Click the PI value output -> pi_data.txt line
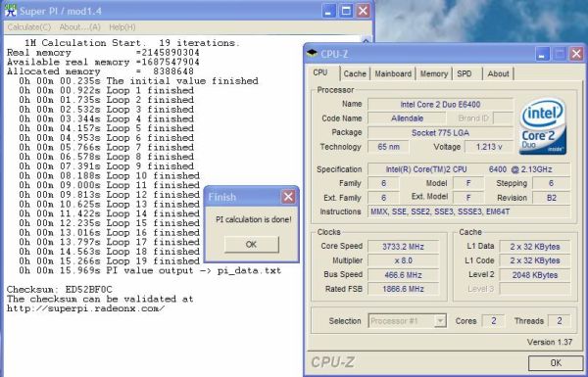 pos(150,270)
